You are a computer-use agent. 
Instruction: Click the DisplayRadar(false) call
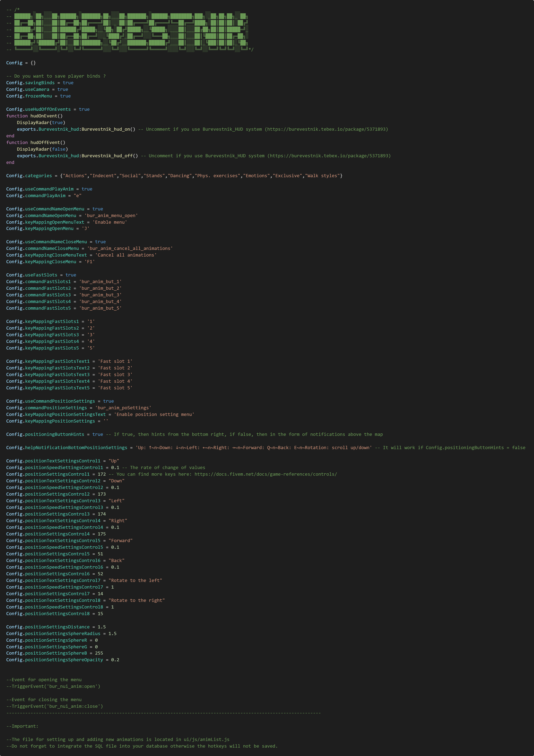pos(42,149)
